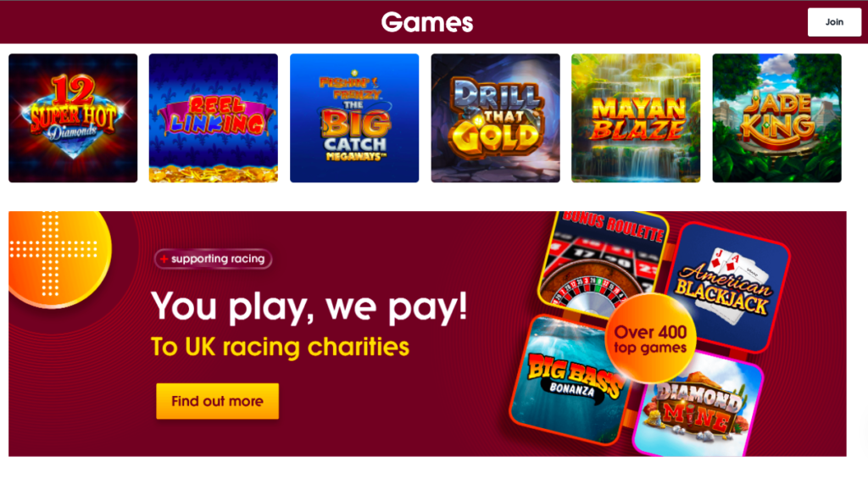868x479 pixels.
Task: Open the Mayan Blaze game tile
Action: pos(636,118)
